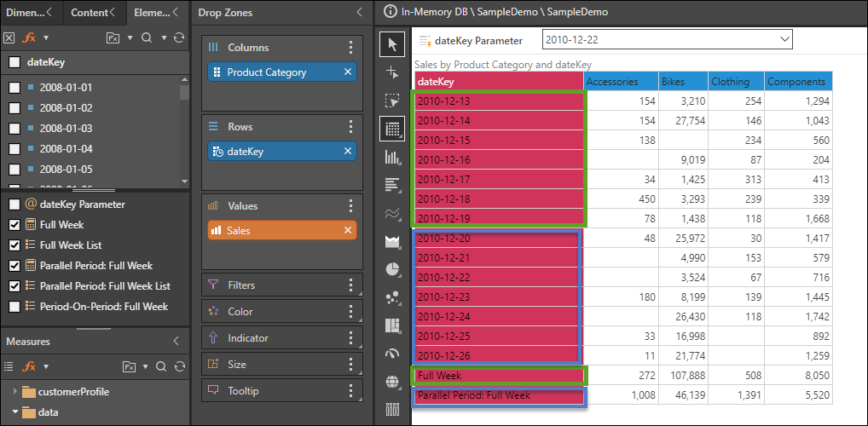Open the Columns drop zone options menu
The image size is (868, 426).
[350, 48]
